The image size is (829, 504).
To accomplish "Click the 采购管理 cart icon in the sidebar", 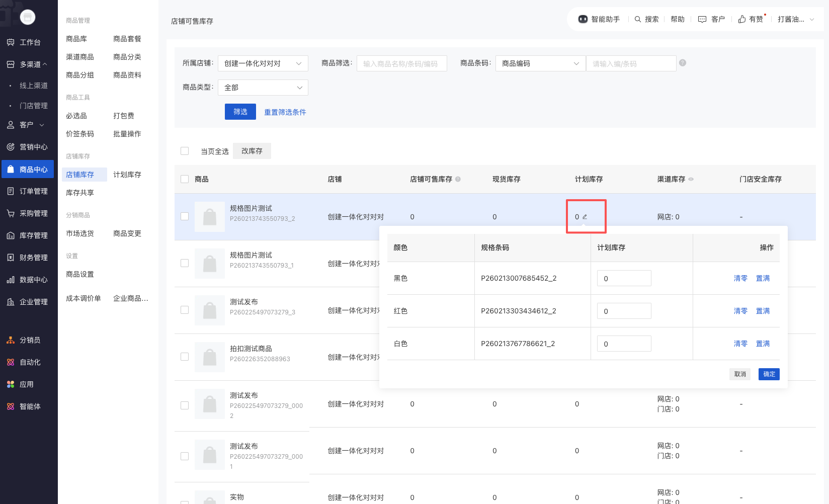I will [11, 213].
